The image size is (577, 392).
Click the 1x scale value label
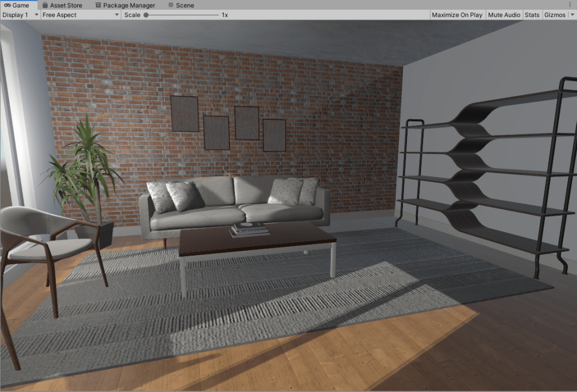pos(224,15)
